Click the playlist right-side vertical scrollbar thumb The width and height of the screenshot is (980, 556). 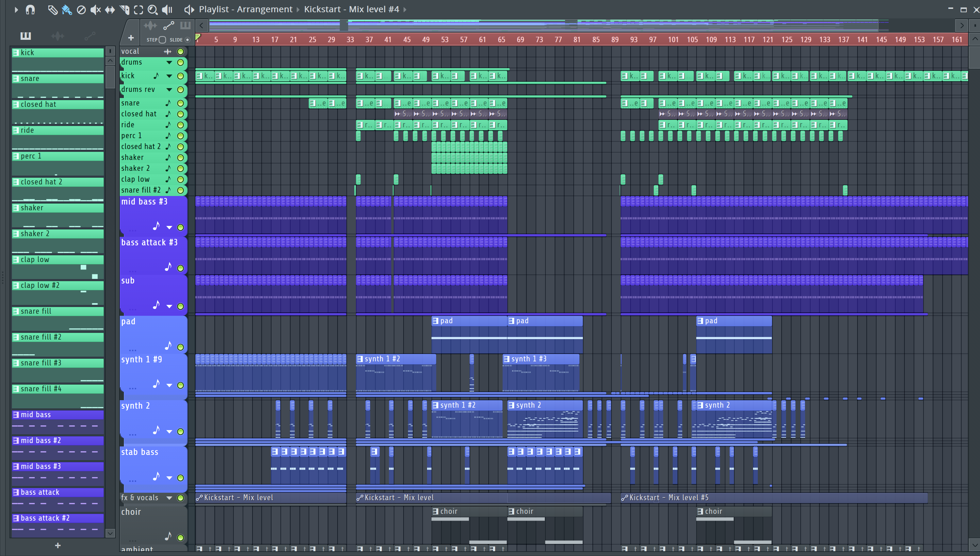(974, 57)
